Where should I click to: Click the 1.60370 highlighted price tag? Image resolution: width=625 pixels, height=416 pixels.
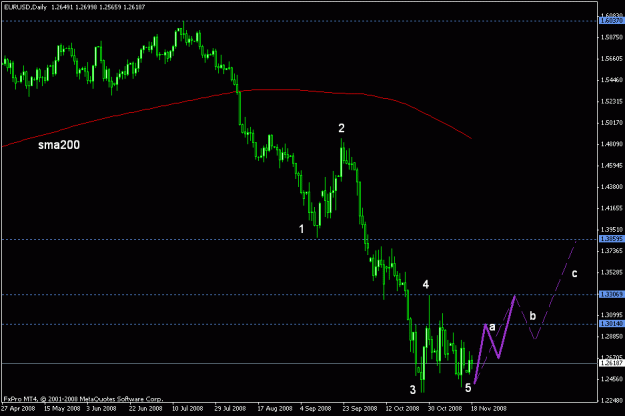click(611, 20)
